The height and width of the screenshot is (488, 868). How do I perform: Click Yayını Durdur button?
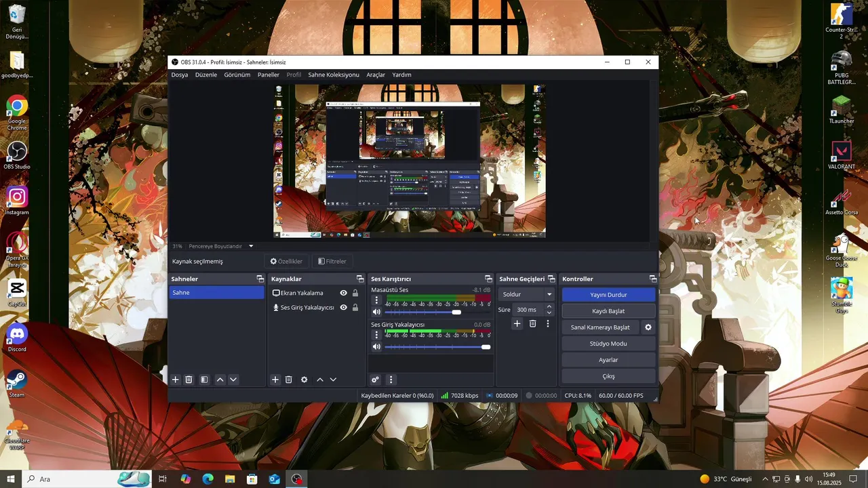(608, 295)
